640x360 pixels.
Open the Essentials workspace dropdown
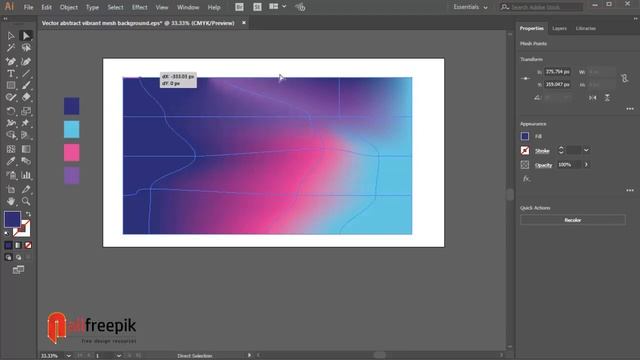click(x=470, y=7)
